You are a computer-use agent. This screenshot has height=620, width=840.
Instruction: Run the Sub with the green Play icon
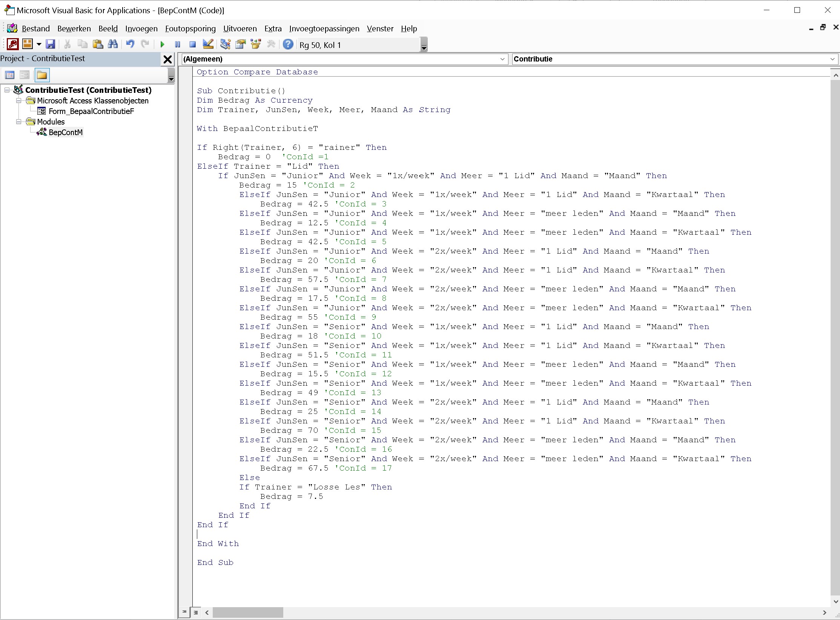[x=163, y=45]
